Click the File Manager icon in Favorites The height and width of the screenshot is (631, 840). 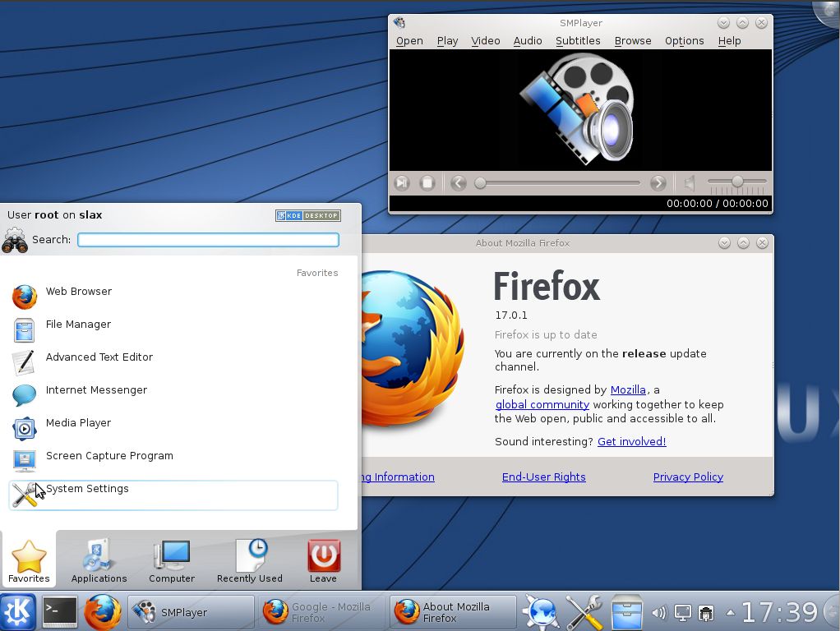(x=24, y=330)
